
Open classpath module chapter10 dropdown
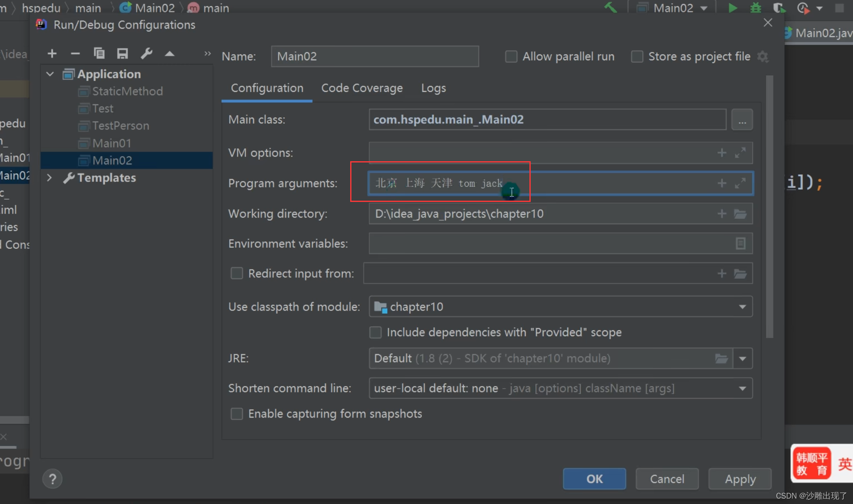click(x=742, y=307)
